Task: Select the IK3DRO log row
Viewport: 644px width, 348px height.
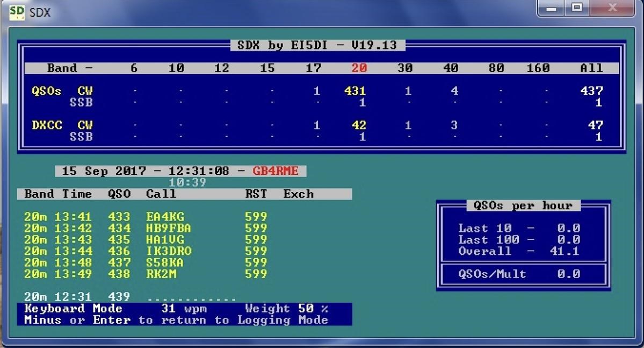Action: [x=146, y=251]
